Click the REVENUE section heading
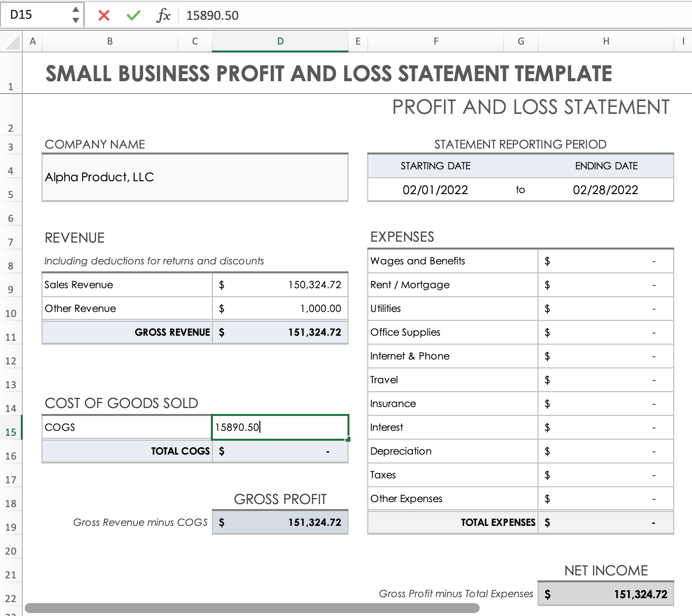 click(x=75, y=238)
